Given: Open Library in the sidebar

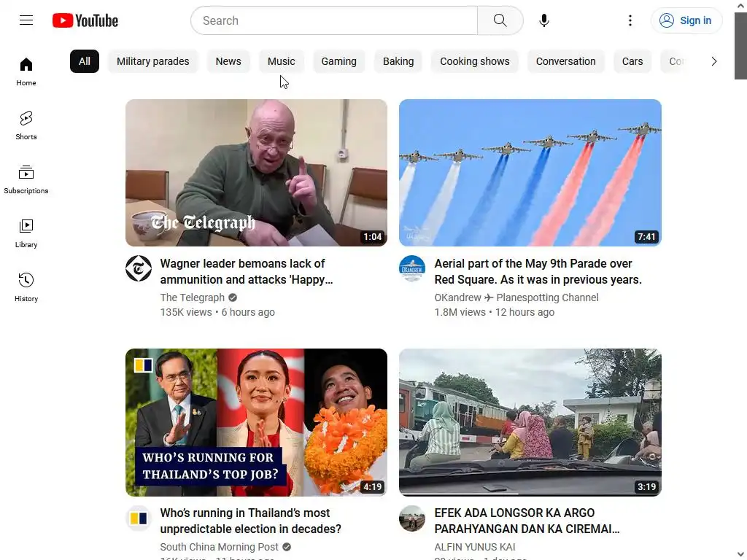Looking at the screenshot, I should click(x=26, y=234).
